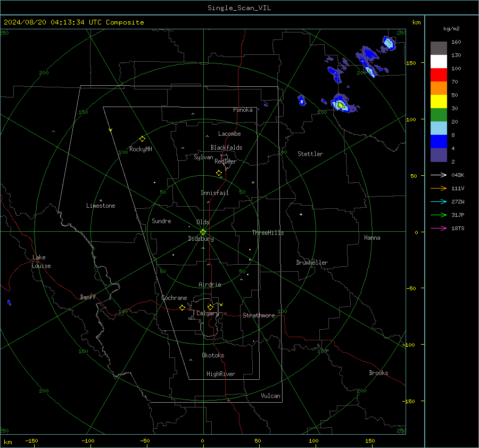Image resolution: width=479 pixels, height=448 pixels.
Task: Click the Didsbury town label
Action: click(201, 239)
